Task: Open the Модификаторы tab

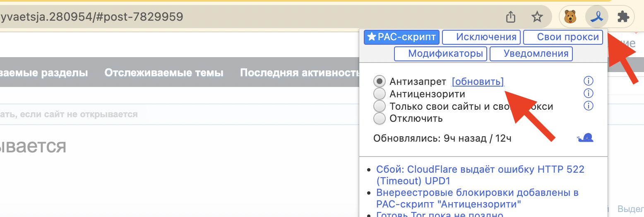Action: 440,54
